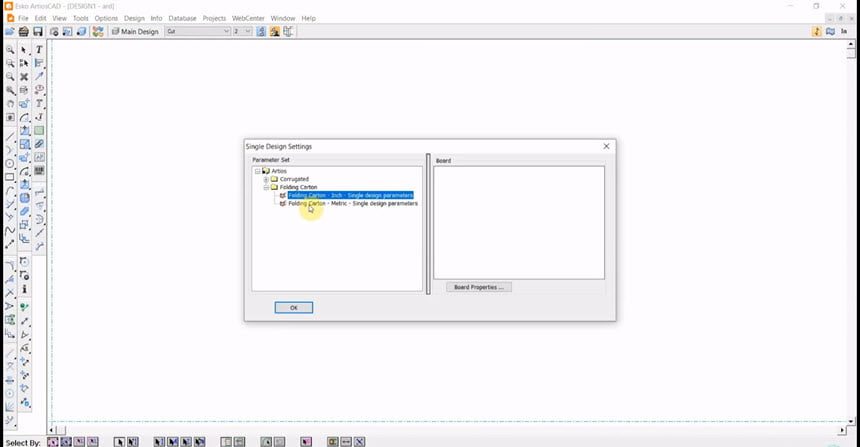Select the Circle drawing tool
This screenshot has height=447, width=860.
(10, 163)
